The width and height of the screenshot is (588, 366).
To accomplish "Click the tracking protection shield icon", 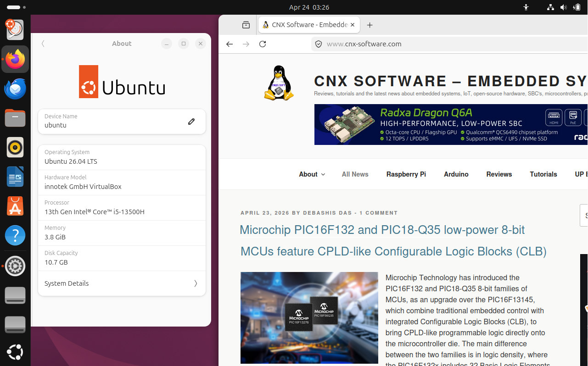I will (x=319, y=44).
